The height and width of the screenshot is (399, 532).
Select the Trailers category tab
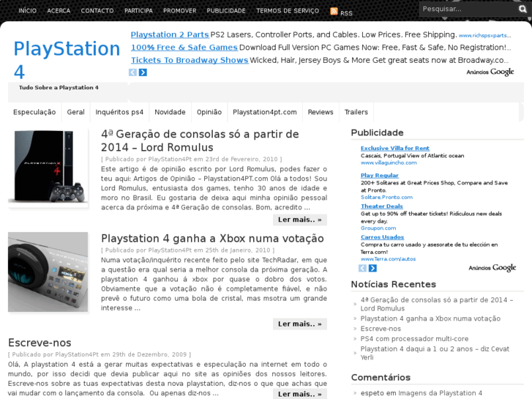coord(356,112)
